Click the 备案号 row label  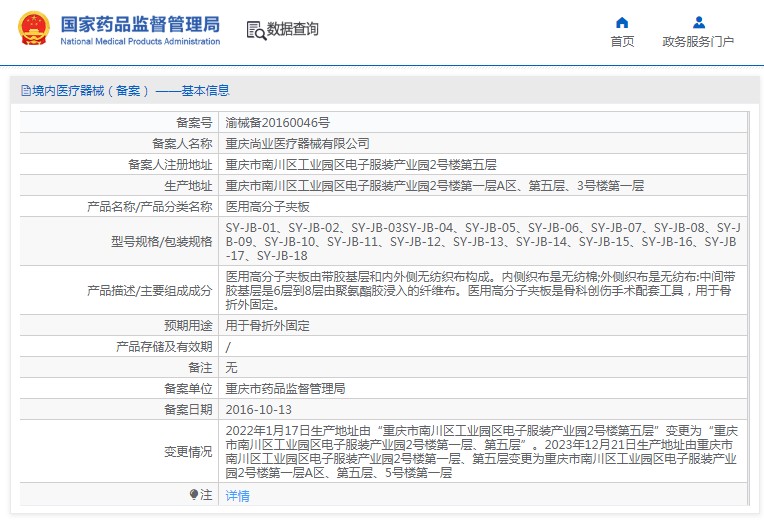194,123
